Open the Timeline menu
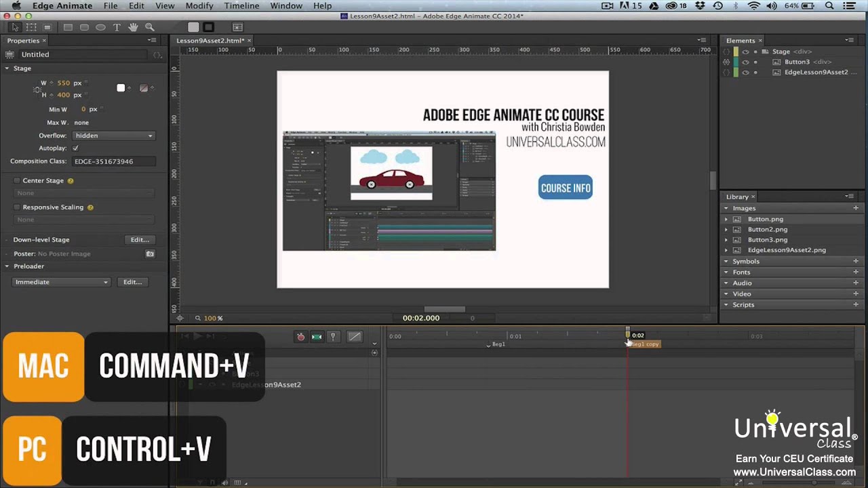Image resolution: width=868 pixels, height=488 pixels. pyautogui.click(x=241, y=5)
